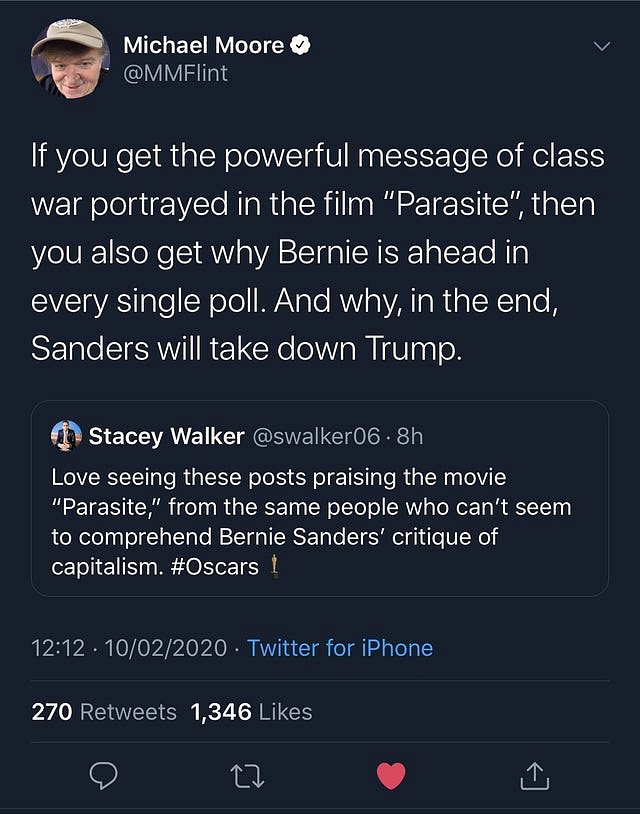
Task: Go to the @MMFlint handle
Action: click(175, 73)
